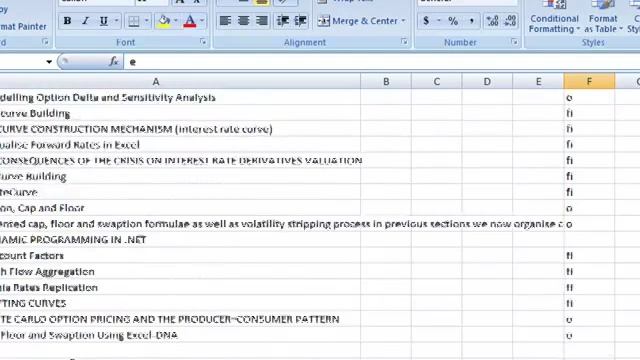Apply red font color

pos(190,21)
